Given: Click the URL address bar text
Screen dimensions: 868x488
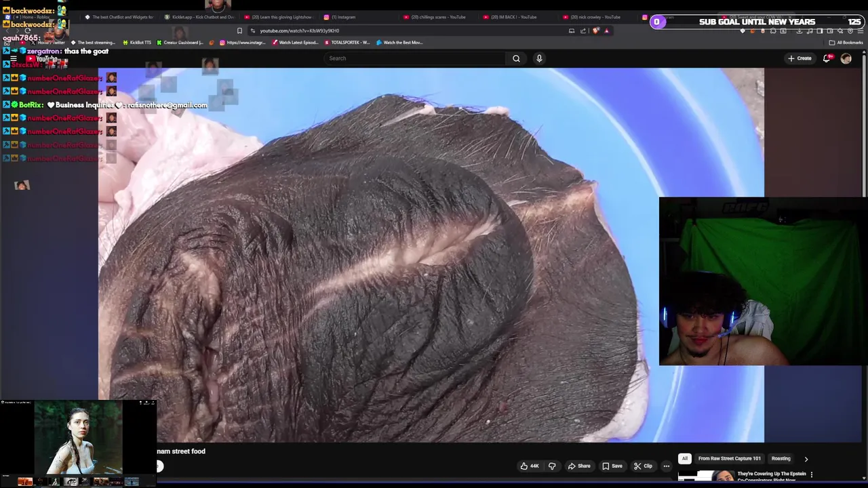Looking at the screenshot, I should point(299,30).
